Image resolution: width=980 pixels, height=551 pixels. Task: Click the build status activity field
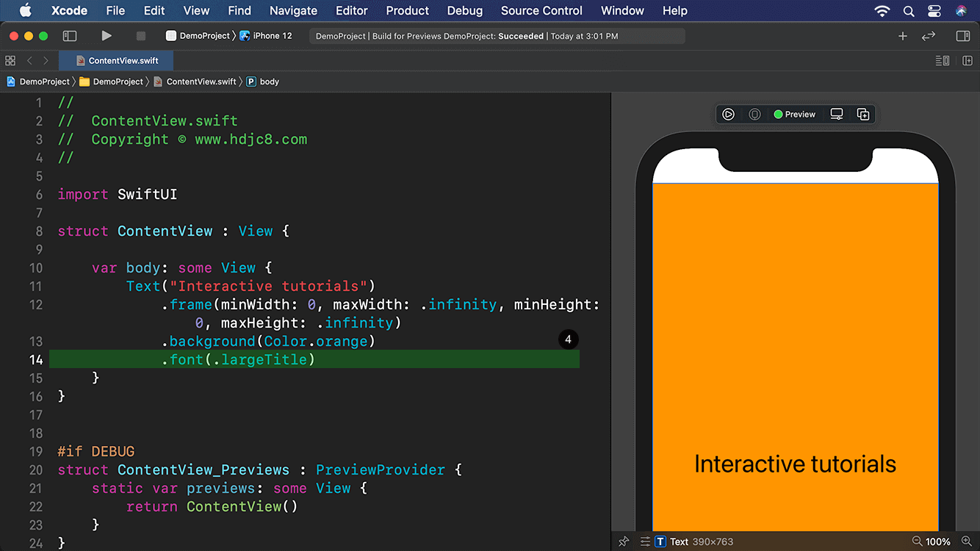point(497,36)
